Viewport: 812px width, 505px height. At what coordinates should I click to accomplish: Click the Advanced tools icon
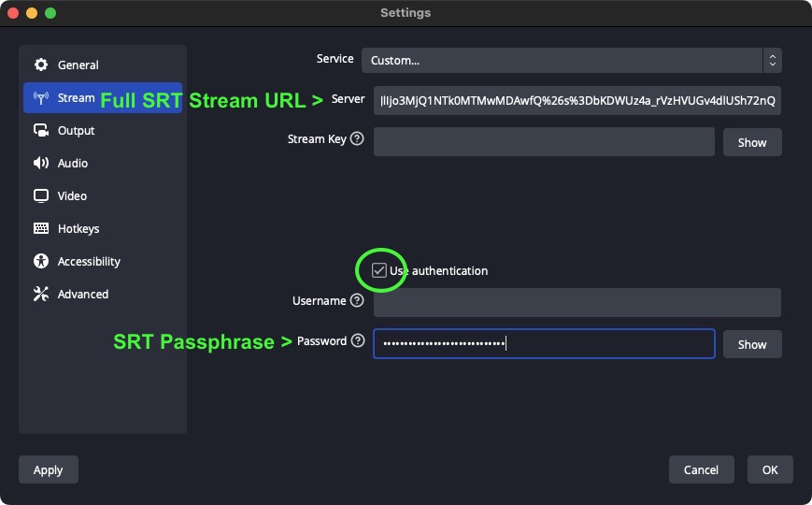click(x=41, y=295)
